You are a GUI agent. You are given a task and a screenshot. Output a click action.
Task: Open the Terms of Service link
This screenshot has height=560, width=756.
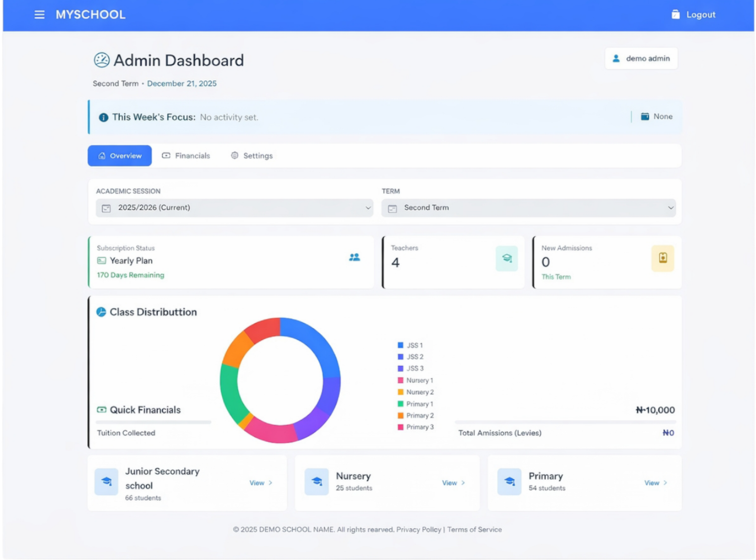pyautogui.click(x=474, y=529)
